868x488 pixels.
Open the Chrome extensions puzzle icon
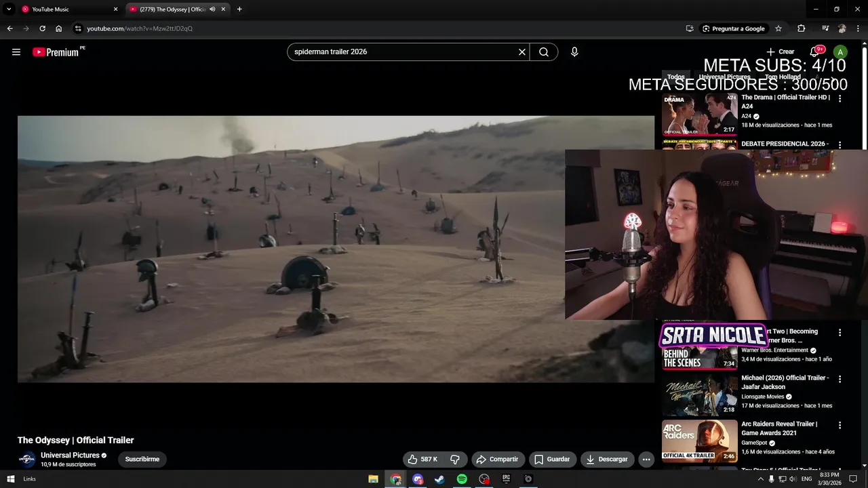[801, 28]
